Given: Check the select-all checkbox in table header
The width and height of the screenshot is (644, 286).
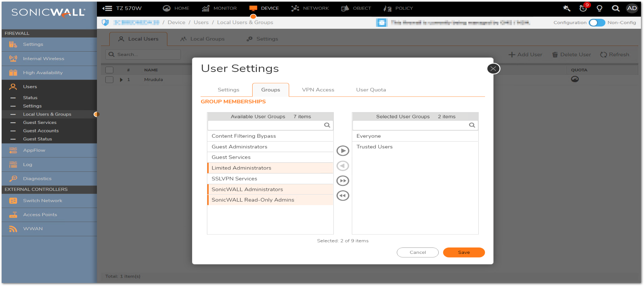Looking at the screenshot, I should pyautogui.click(x=109, y=70).
